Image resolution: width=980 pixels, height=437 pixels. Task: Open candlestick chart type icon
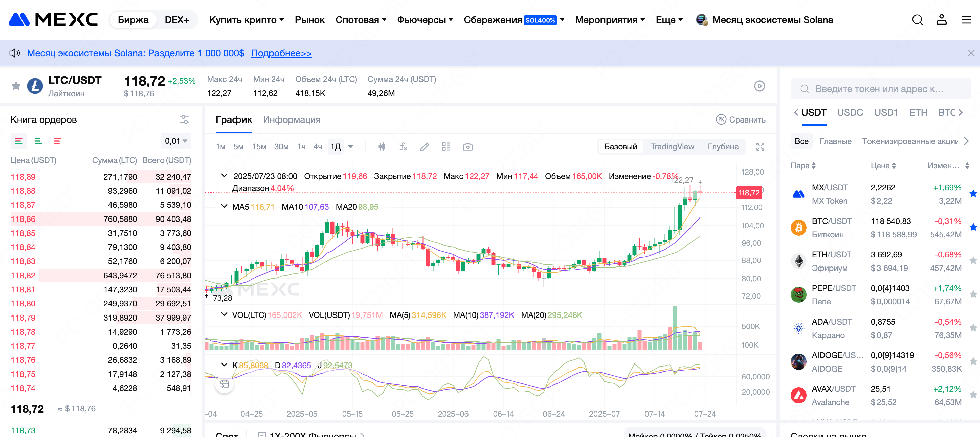382,147
